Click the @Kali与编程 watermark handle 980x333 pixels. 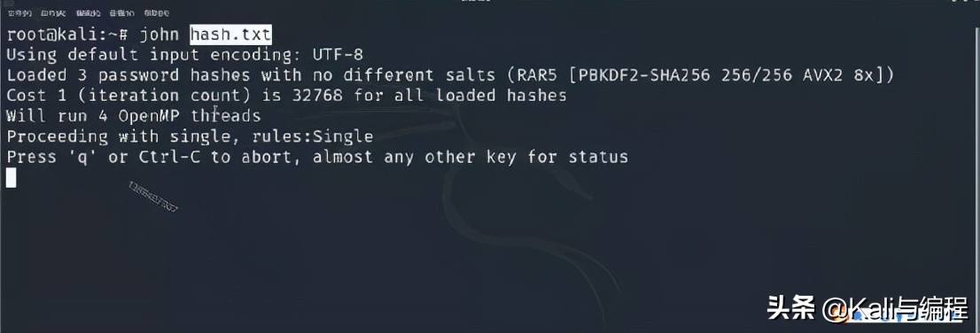pos(886,308)
